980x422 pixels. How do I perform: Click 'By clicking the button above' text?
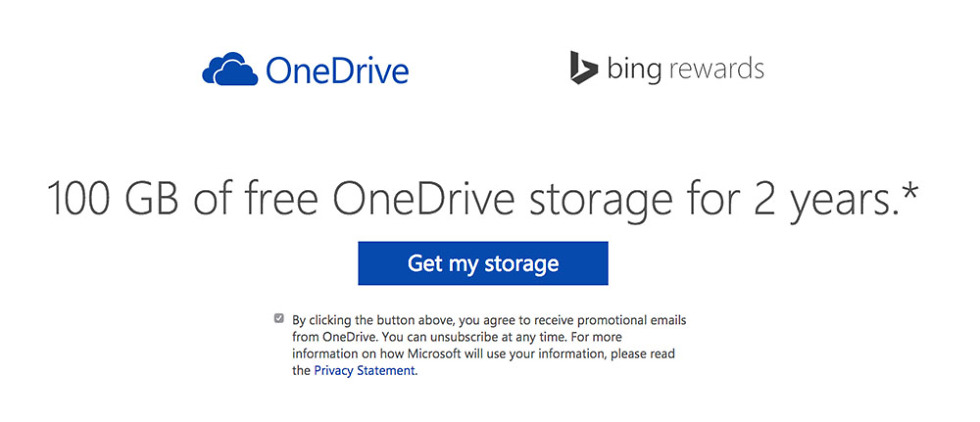pyautogui.click(x=373, y=320)
